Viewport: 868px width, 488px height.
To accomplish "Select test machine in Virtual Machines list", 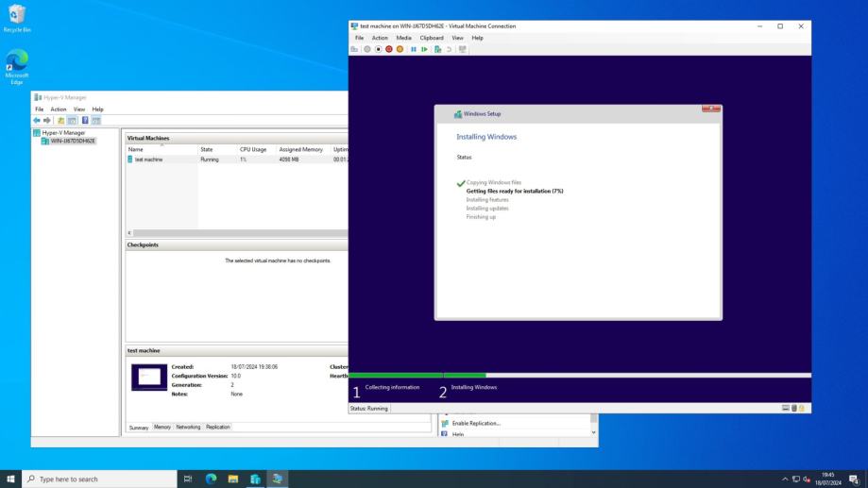I will coord(148,160).
